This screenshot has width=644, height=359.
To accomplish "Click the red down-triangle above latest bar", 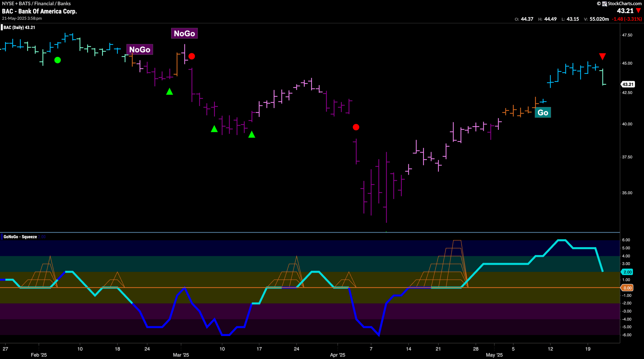I will [602, 56].
